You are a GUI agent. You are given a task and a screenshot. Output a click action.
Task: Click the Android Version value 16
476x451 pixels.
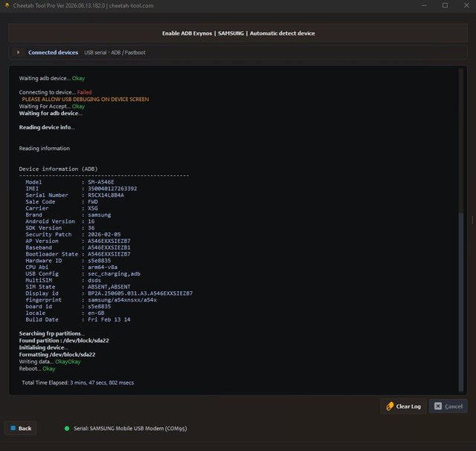coord(91,221)
